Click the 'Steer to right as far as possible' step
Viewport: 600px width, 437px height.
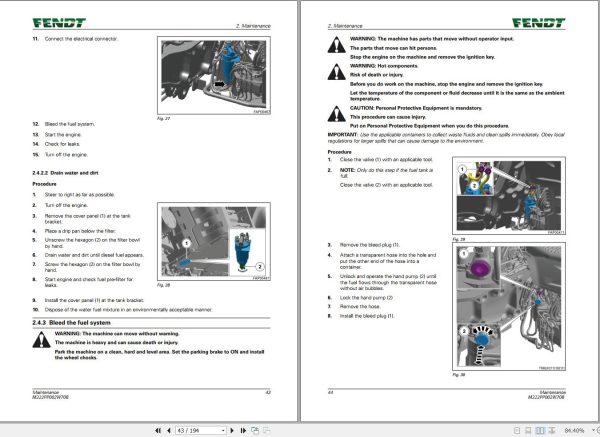tap(80, 195)
